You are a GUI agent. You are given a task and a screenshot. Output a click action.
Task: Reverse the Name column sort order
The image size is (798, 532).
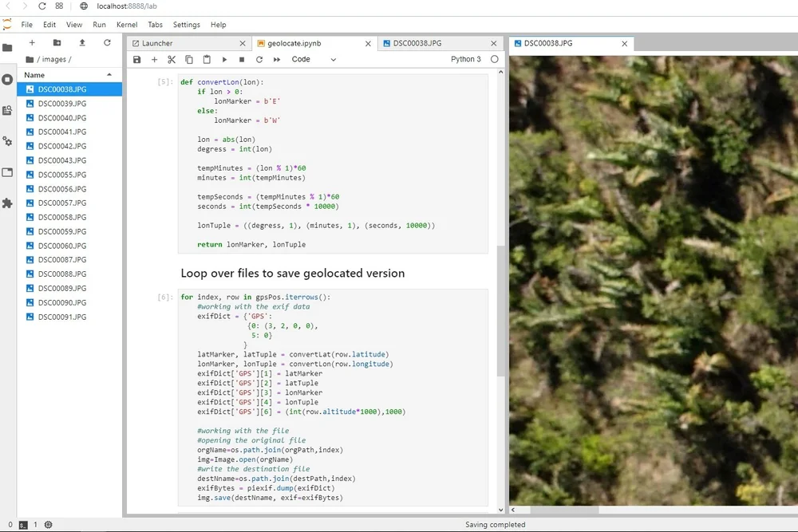click(109, 75)
